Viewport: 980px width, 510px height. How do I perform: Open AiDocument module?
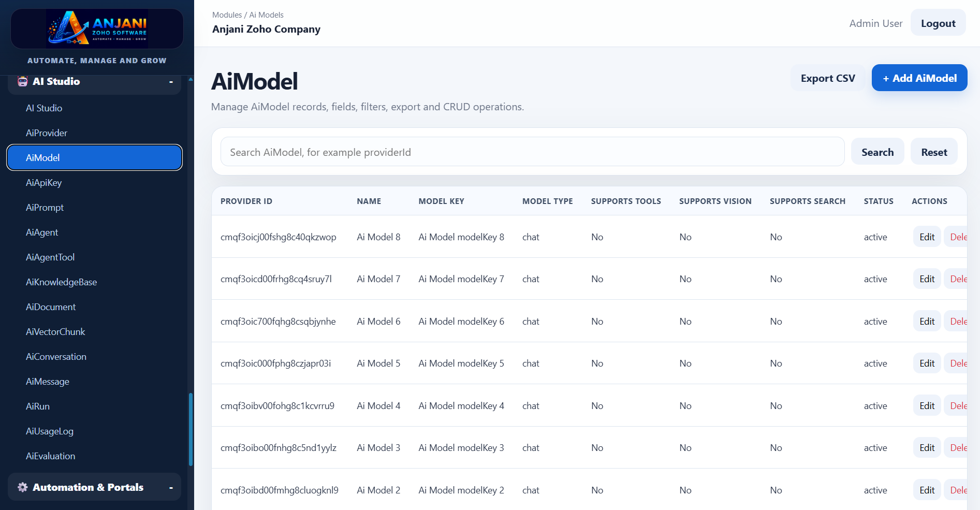51,307
